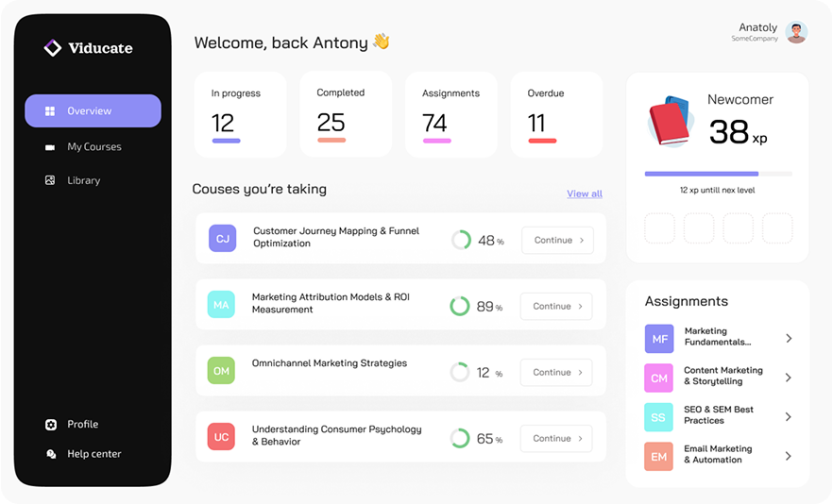
Task: Click the first empty badge slot
Action: [x=660, y=228]
